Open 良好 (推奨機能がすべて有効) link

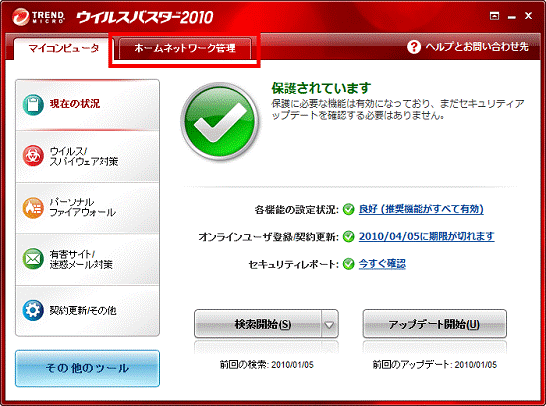421,209
